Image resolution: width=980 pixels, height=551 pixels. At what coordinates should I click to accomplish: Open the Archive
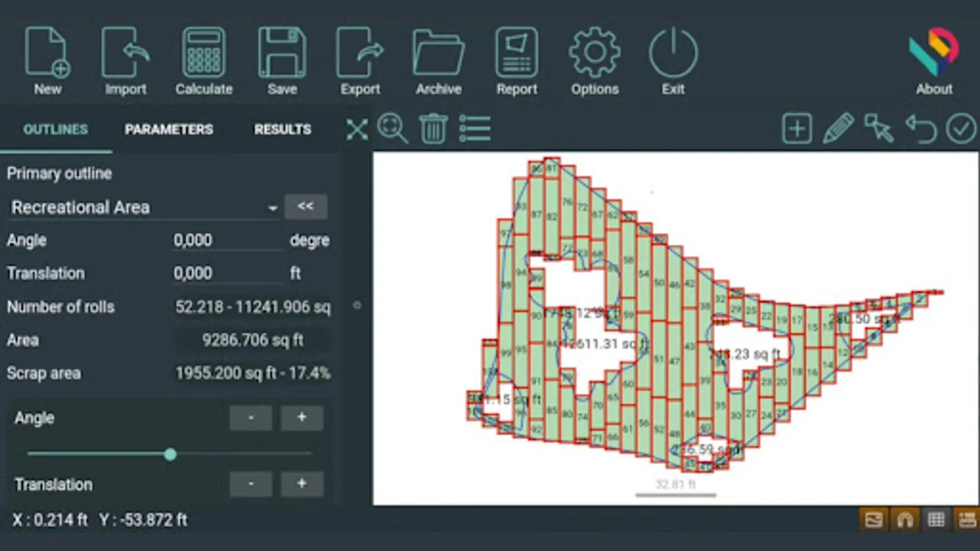pos(439,58)
